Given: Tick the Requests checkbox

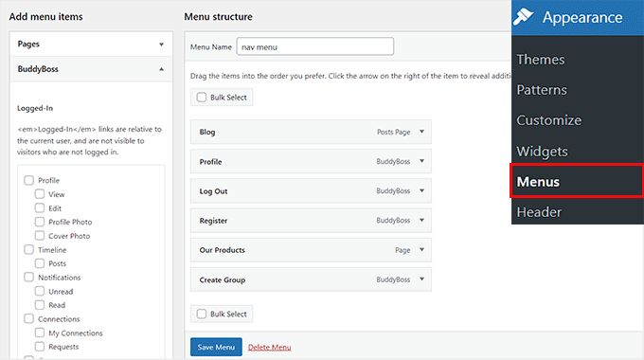Looking at the screenshot, I should pyautogui.click(x=40, y=347).
